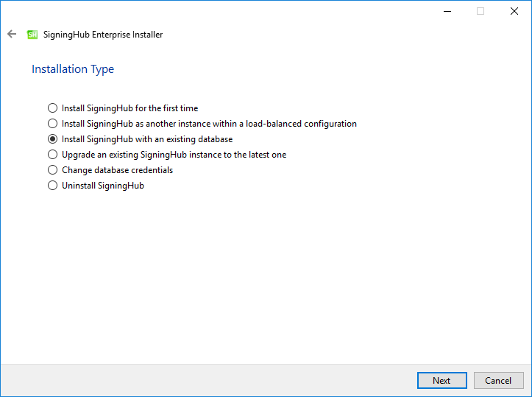Select Change database credentials radio circle
This screenshot has width=532, height=397.
coord(52,170)
